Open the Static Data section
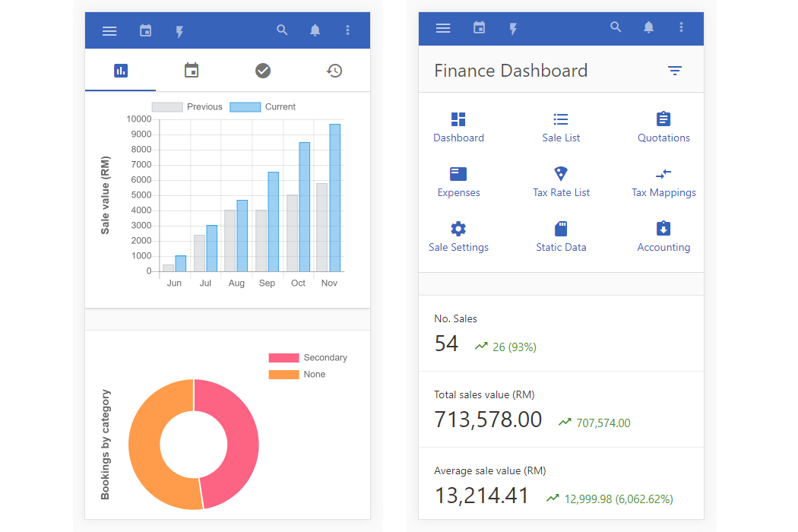This screenshot has width=798, height=532. [x=561, y=236]
